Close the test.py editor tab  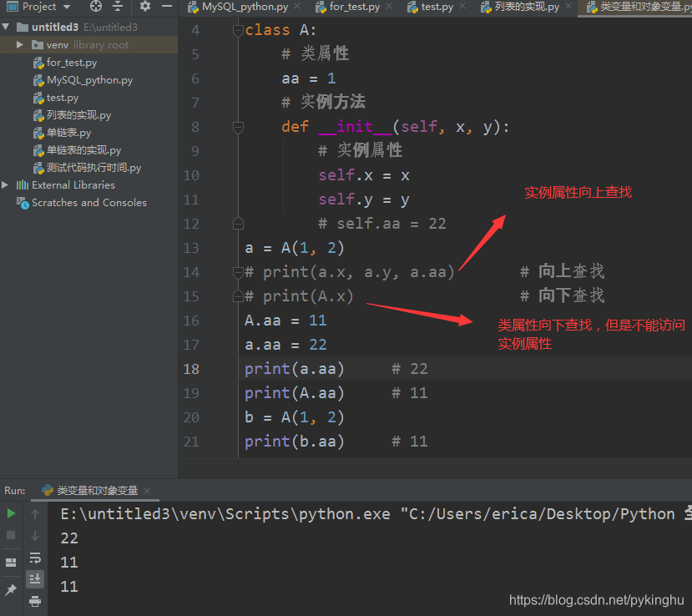(462, 7)
